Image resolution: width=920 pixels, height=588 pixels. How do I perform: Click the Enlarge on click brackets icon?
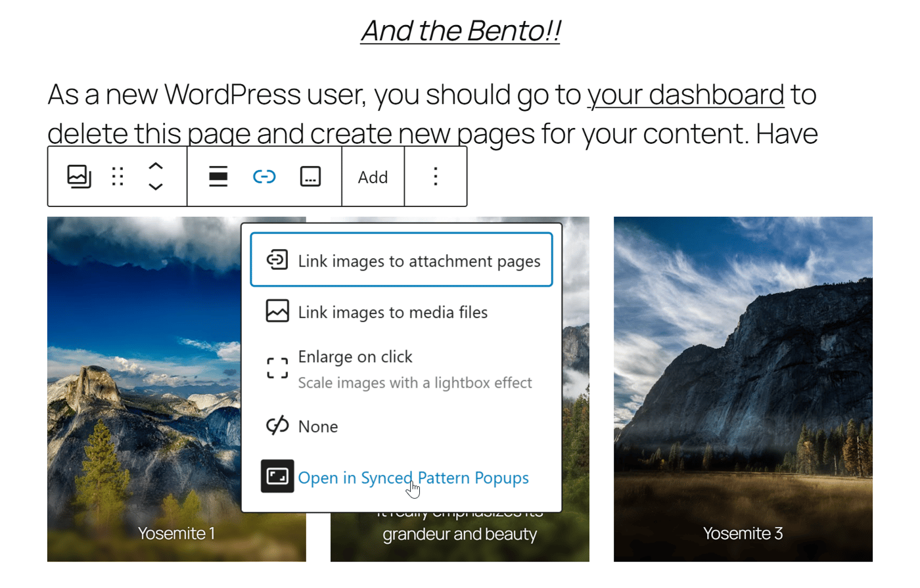tap(277, 369)
